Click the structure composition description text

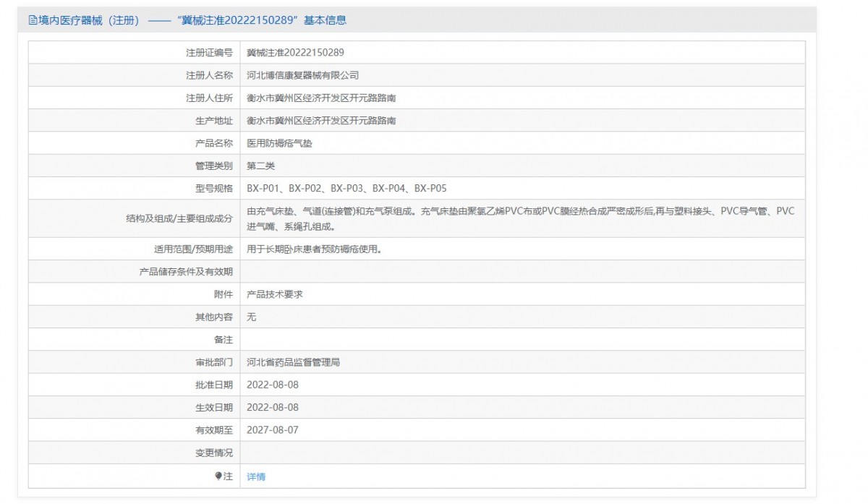520,218
